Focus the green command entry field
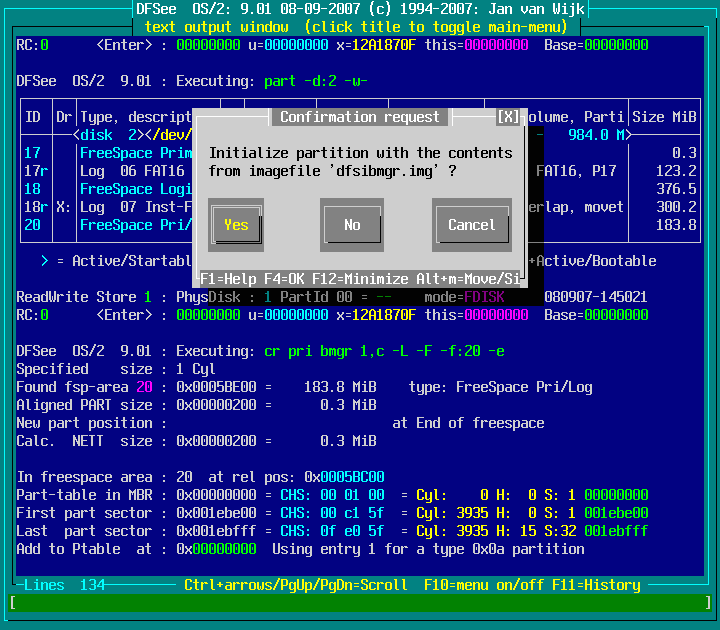The image size is (720, 630). (360, 602)
